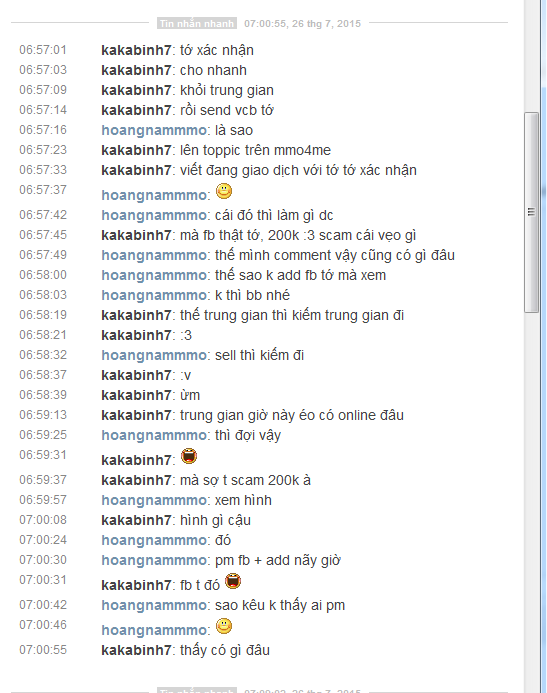Click the message "sao kêu k thấy ai pm"
The image size is (547, 693).
click(x=280, y=605)
